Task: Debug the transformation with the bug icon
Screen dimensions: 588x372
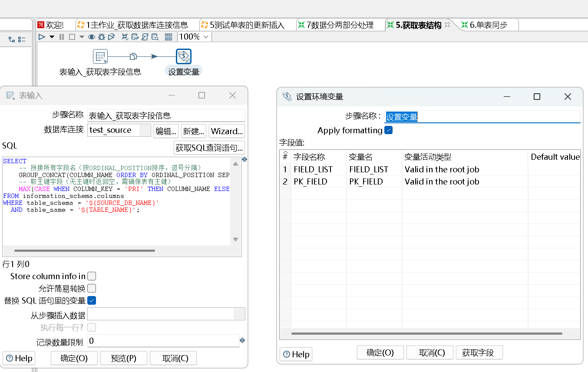Action: pyautogui.click(x=102, y=37)
